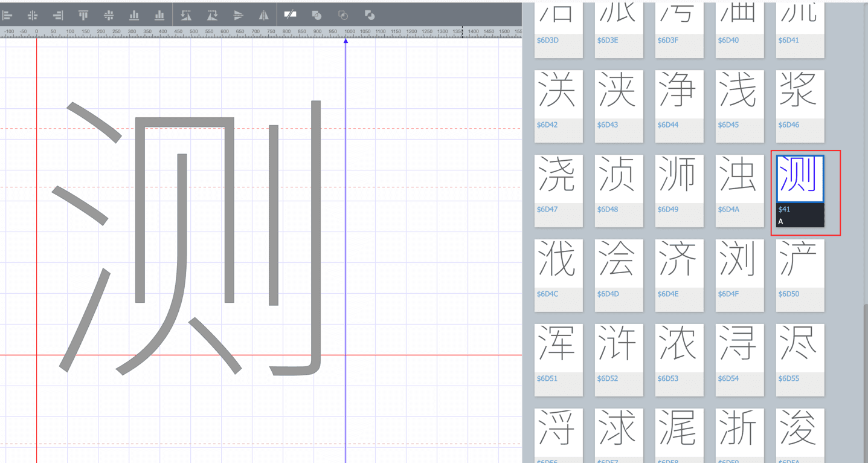
Task: Open the glyph card labeled $6D3D
Action: point(559,29)
